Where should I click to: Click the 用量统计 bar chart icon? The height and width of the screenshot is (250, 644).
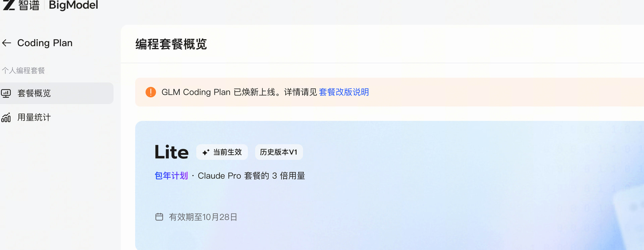point(6,117)
